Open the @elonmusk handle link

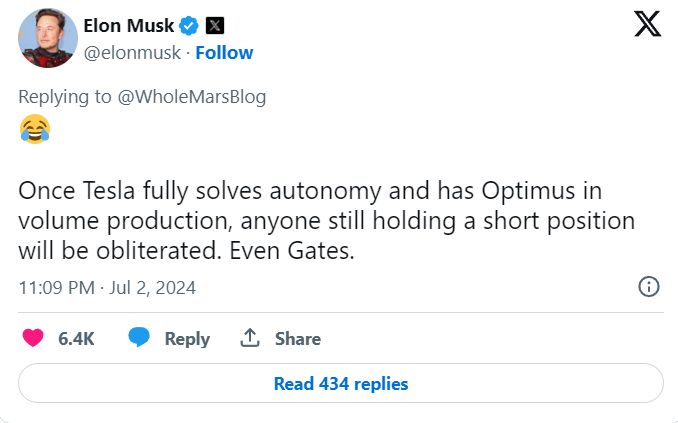click(x=134, y=52)
